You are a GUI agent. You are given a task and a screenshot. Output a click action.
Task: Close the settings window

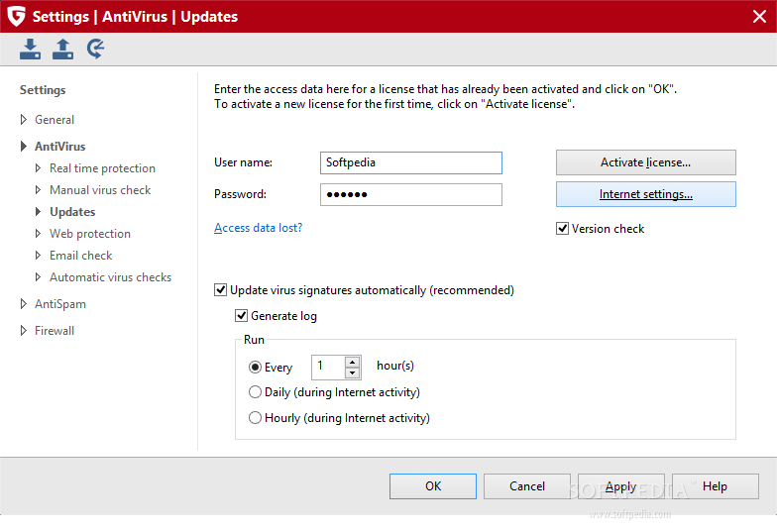click(759, 16)
